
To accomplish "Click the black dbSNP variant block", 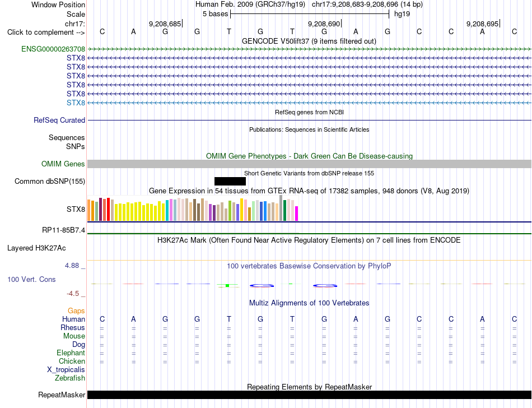I will [x=230, y=181].
